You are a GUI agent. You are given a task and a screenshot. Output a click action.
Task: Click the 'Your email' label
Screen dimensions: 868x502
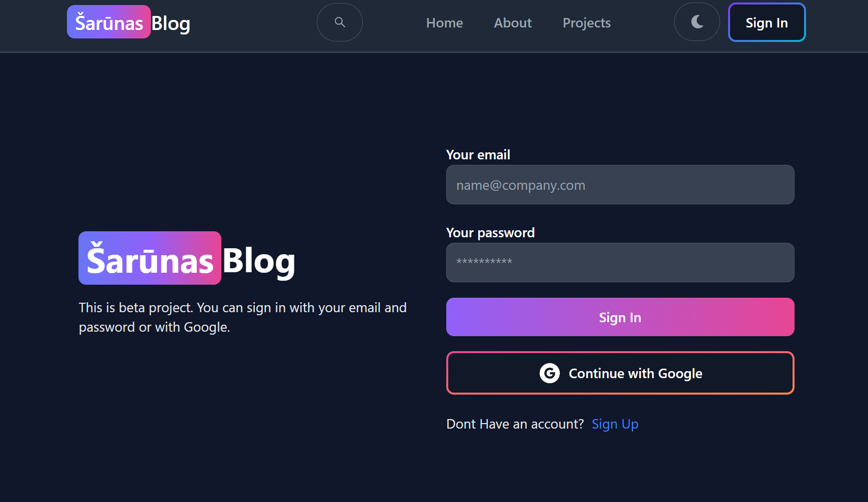(x=478, y=155)
